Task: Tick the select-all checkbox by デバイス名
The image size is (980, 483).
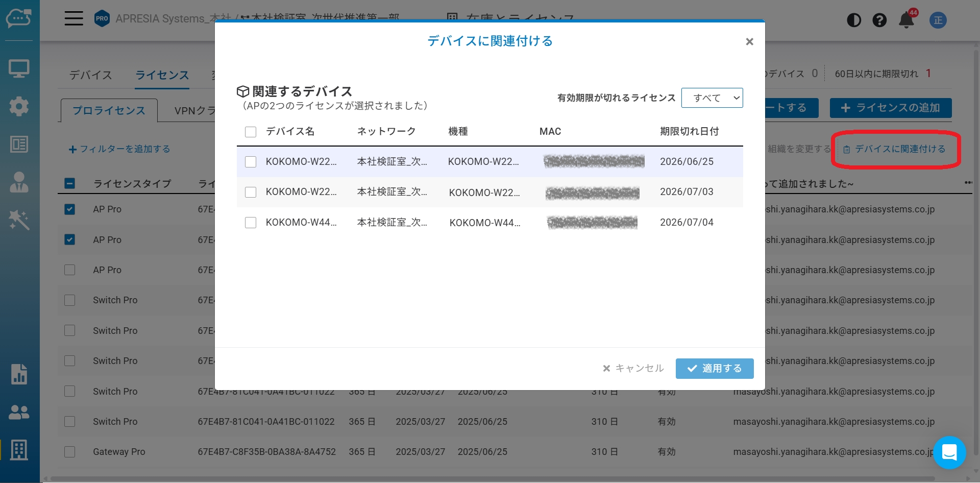Action: click(x=251, y=132)
